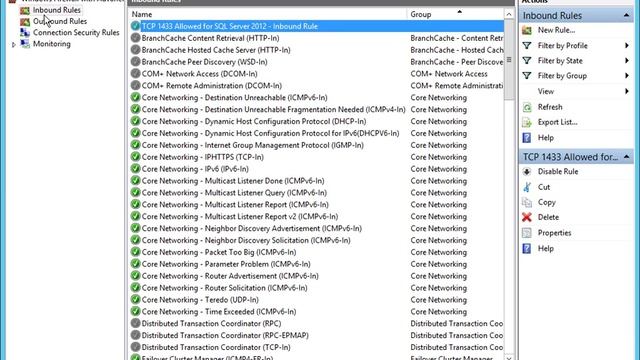Expand Filter by State arrow
640x360 pixels.
tap(627, 61)
